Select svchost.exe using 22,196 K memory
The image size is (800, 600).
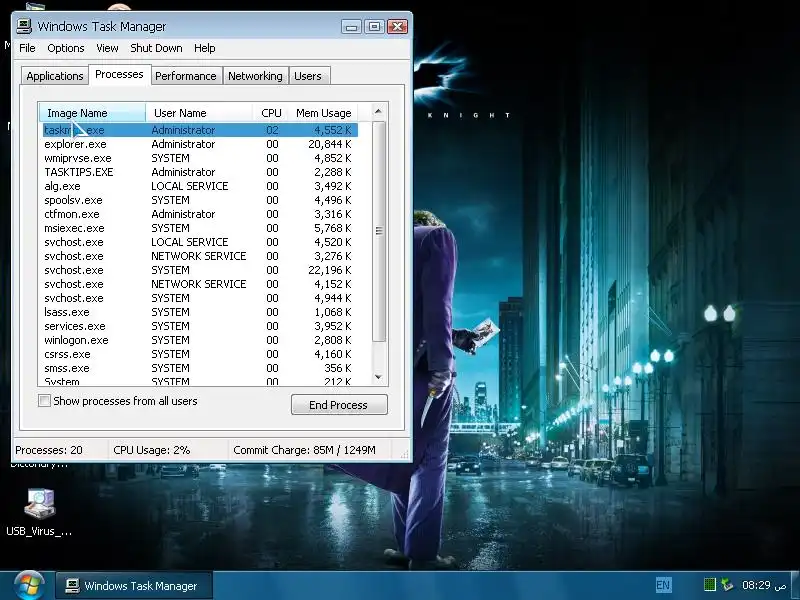pyautogui.click(x=200, y=270)
